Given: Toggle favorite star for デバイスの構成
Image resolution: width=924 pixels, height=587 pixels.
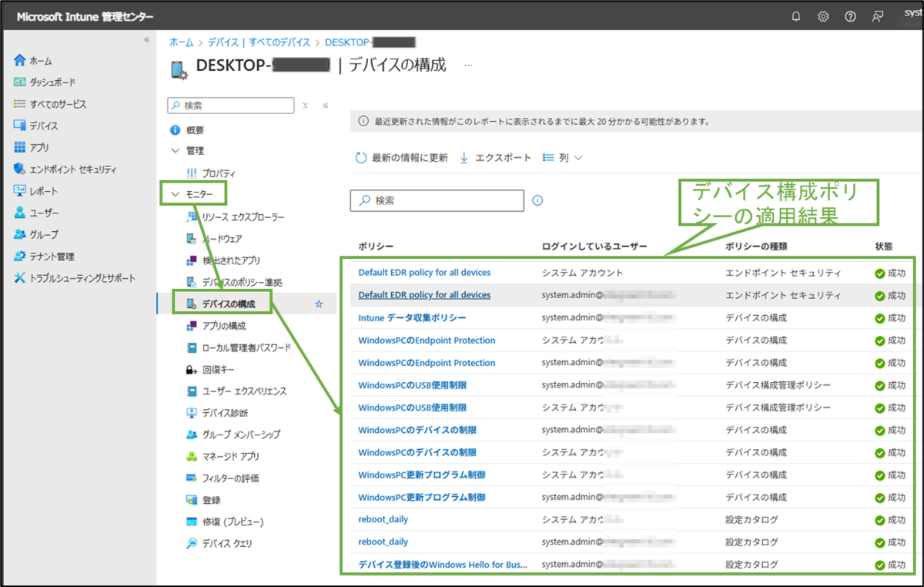Looking at the screenshot, I should 319,304.
